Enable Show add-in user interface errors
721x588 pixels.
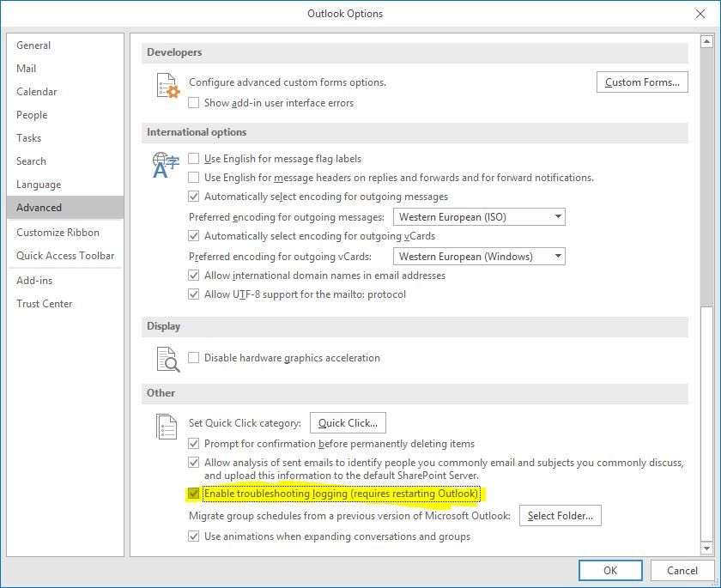[194, 102]
